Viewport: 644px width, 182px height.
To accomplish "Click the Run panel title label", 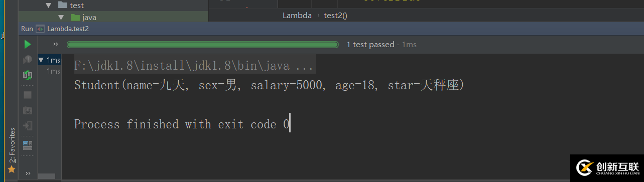I will pos(27,29).
